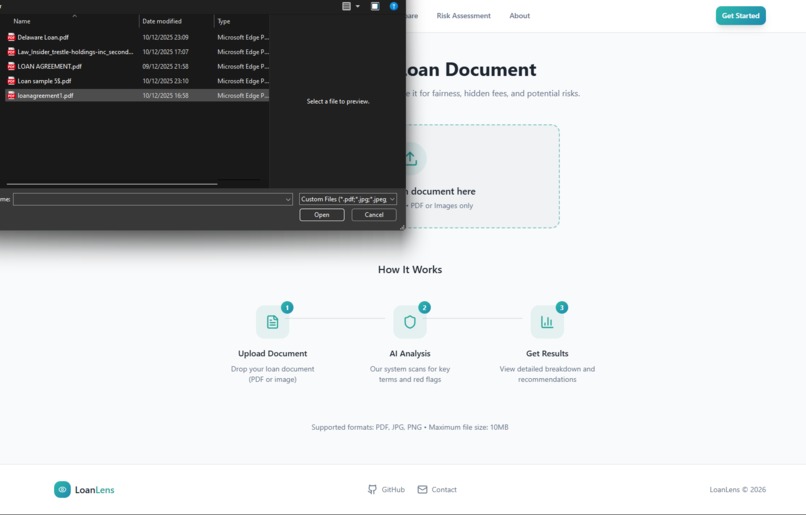This screenshot has height=515, width=806.
Task: Click the dialog resize grip corner
Action: (x=402, y=227)
